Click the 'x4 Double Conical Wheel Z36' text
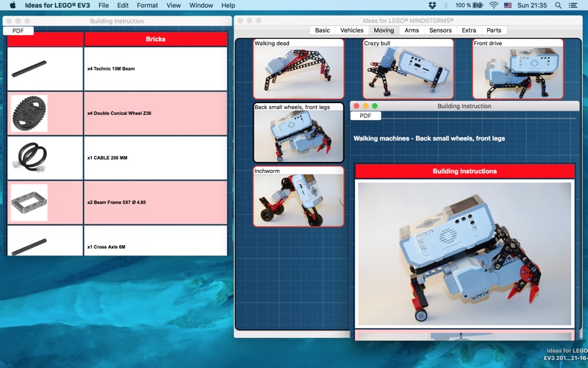The width and height of the screenshot is (588, 368). pos(119,113)
